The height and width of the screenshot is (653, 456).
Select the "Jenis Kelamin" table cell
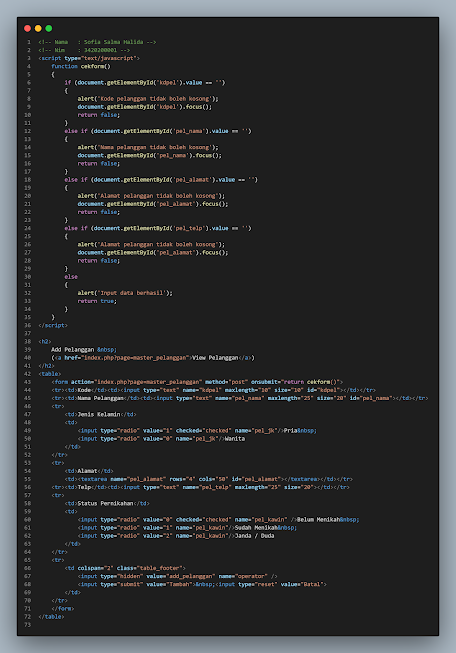point(100,414)
